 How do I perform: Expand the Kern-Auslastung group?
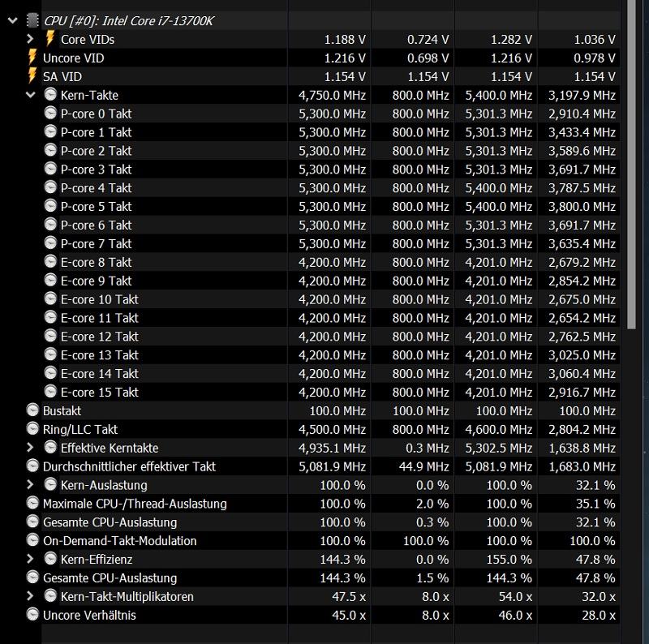coord(30,485)
